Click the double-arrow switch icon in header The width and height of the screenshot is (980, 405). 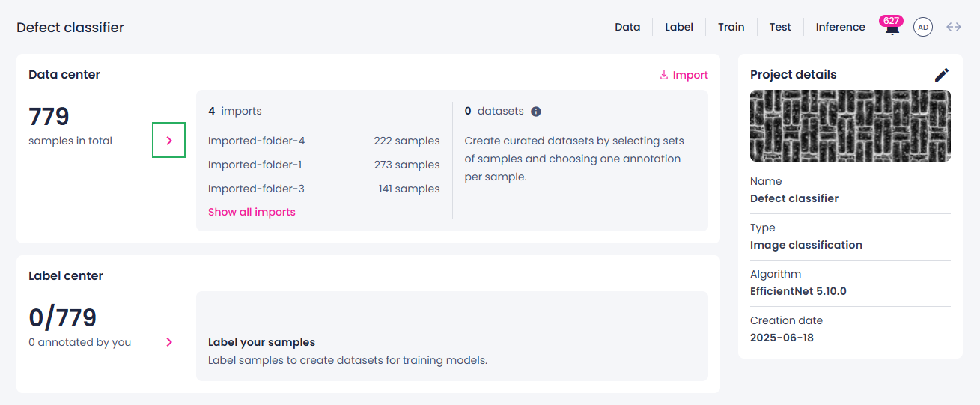click(954, 27)
